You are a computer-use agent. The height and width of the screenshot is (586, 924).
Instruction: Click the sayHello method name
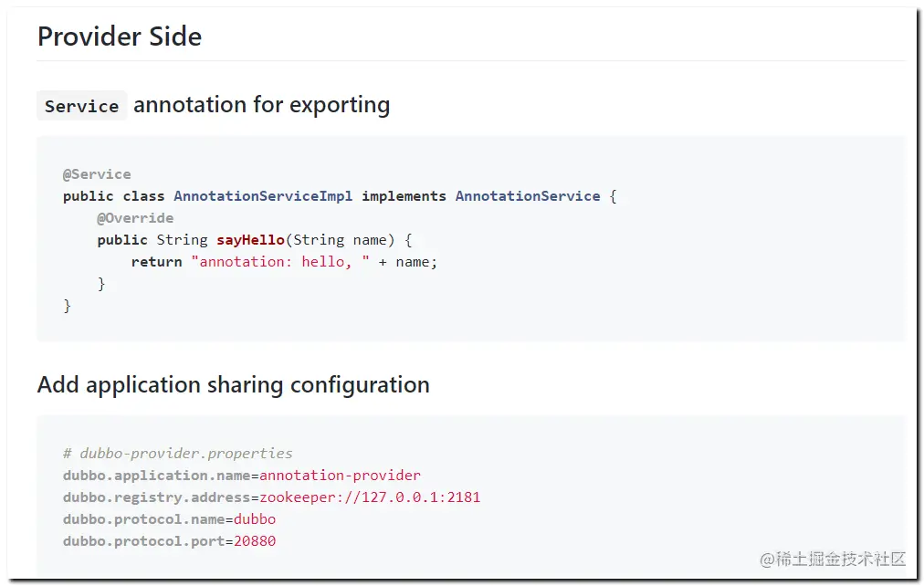click(x=250, y=240)
